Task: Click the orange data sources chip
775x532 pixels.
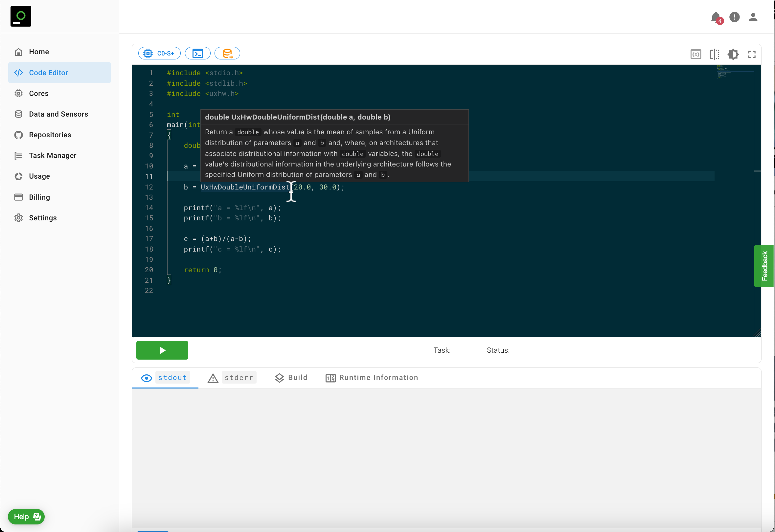Action: coord(227,53)
